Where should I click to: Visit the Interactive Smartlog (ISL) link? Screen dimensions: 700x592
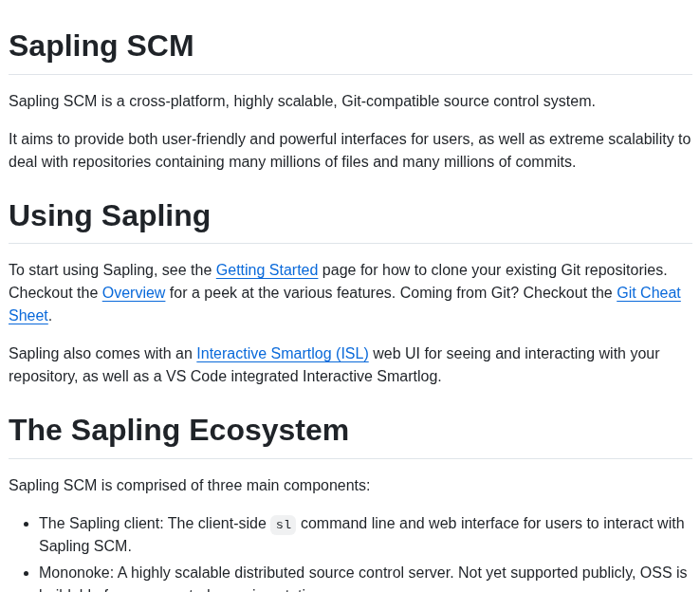tap(283, 354)
